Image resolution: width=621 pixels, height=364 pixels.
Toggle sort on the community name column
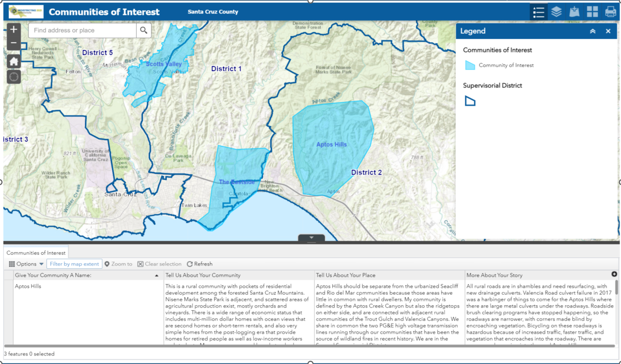[157, 275]
